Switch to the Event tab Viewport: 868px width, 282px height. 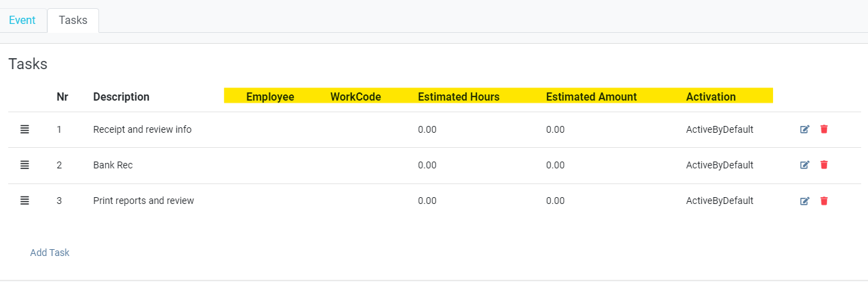(x=22, y=20)
